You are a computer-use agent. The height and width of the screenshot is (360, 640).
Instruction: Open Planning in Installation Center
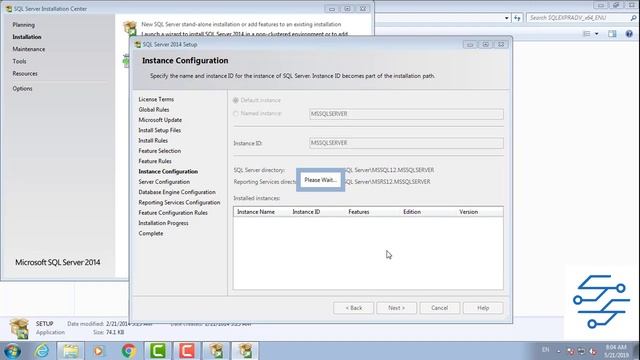click(x=24, y=25)
